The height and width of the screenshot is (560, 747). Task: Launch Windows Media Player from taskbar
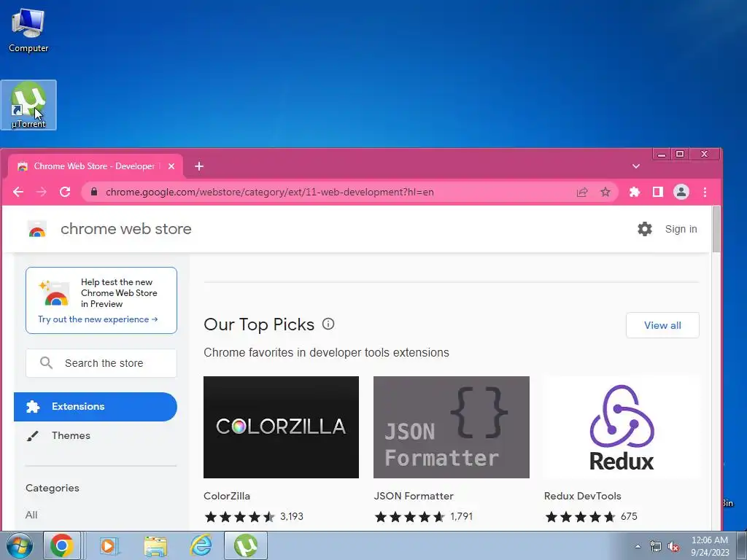[x=109, y=545]
